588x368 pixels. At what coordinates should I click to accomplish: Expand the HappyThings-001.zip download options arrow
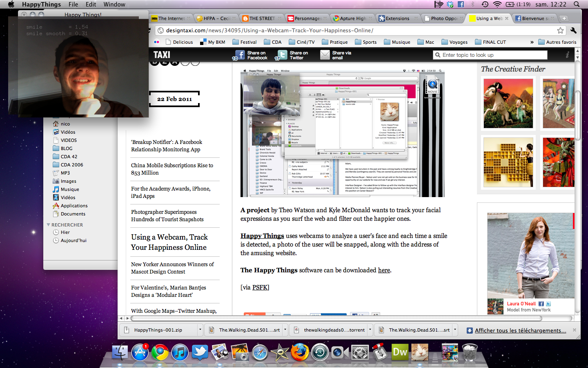pos(200,330)
